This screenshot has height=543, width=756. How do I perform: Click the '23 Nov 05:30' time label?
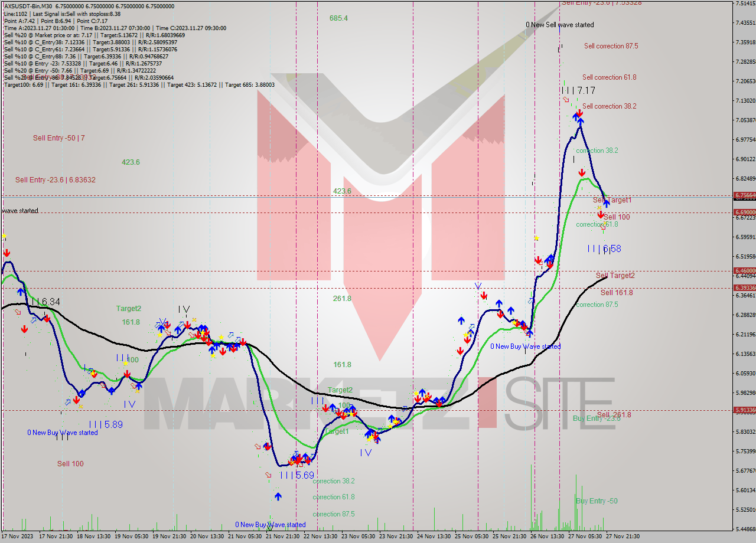pos(359,537)
